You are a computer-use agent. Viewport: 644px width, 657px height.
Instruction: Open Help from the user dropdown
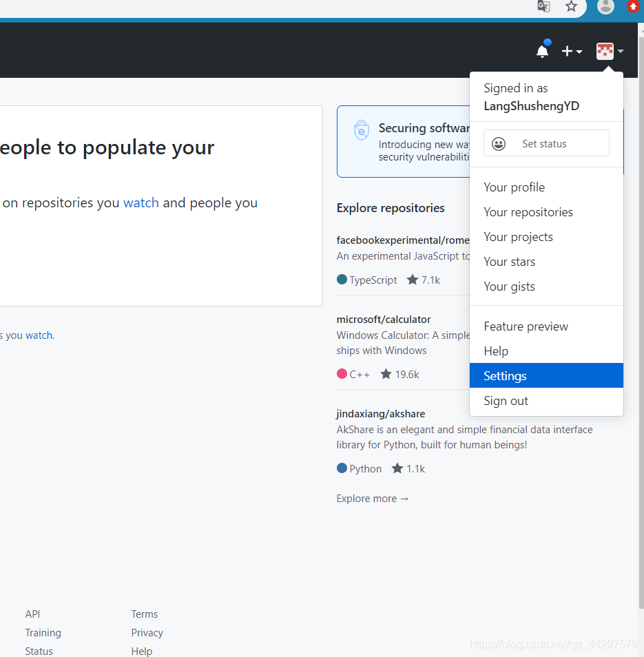(546, 351)
